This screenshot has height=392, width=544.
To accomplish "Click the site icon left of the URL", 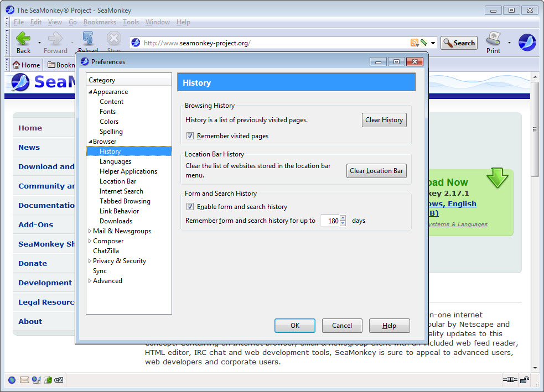I will click(136, 43).
